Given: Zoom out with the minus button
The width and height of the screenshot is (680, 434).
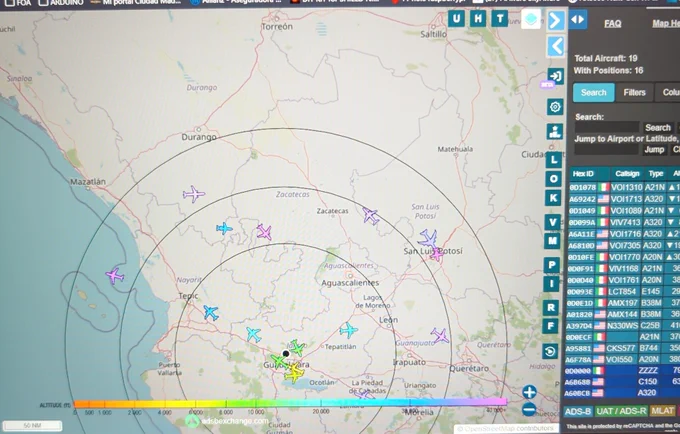Looking at the screenshot, I should click(529, 409).
